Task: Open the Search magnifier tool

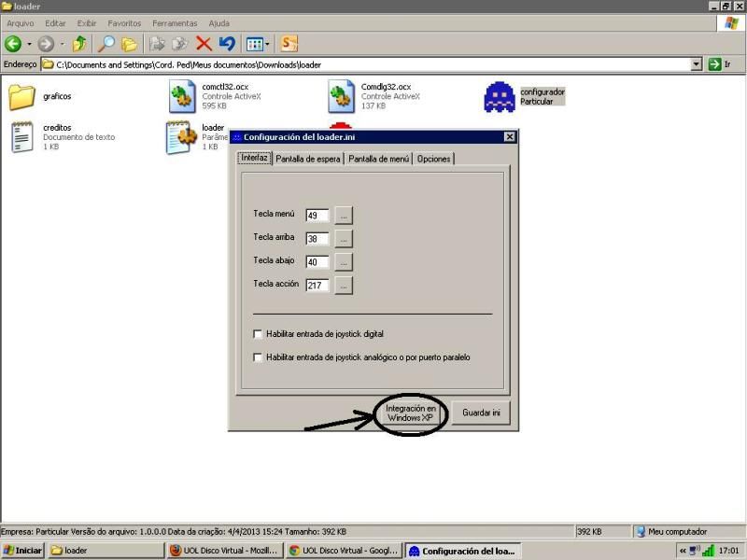Action: [106, 44]
